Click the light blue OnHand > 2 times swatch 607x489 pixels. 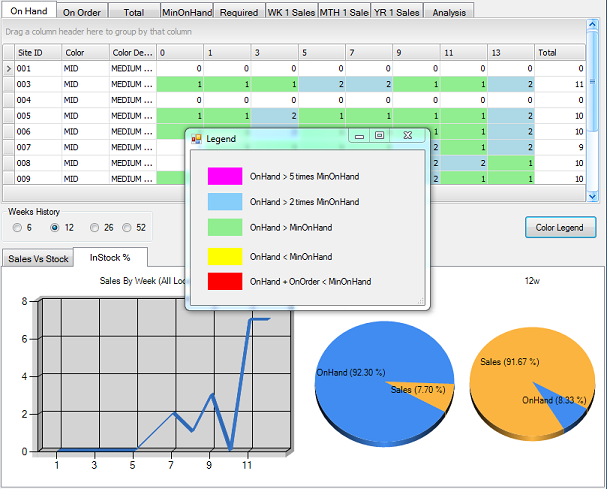tap(225, 202)
